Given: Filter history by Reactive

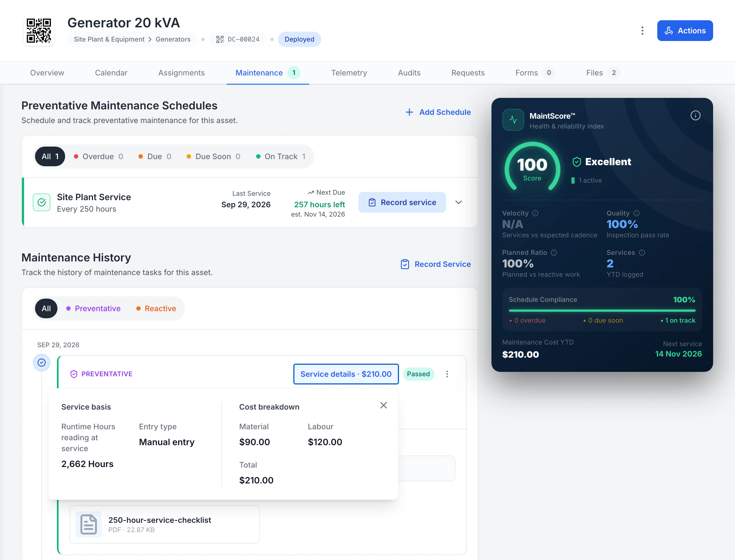Looking at the screenshot, I should pos(156,308).
